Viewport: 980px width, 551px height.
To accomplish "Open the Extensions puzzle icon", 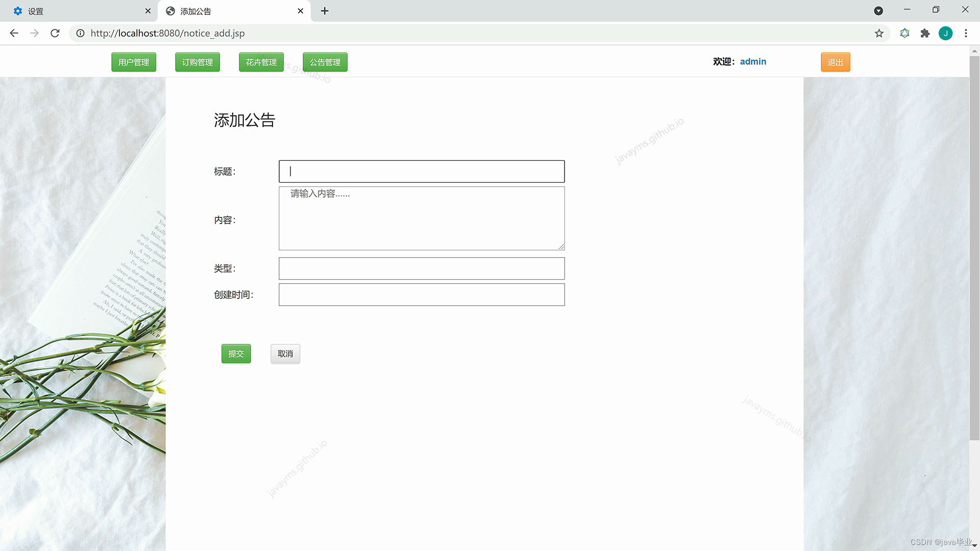I will 925,33.
